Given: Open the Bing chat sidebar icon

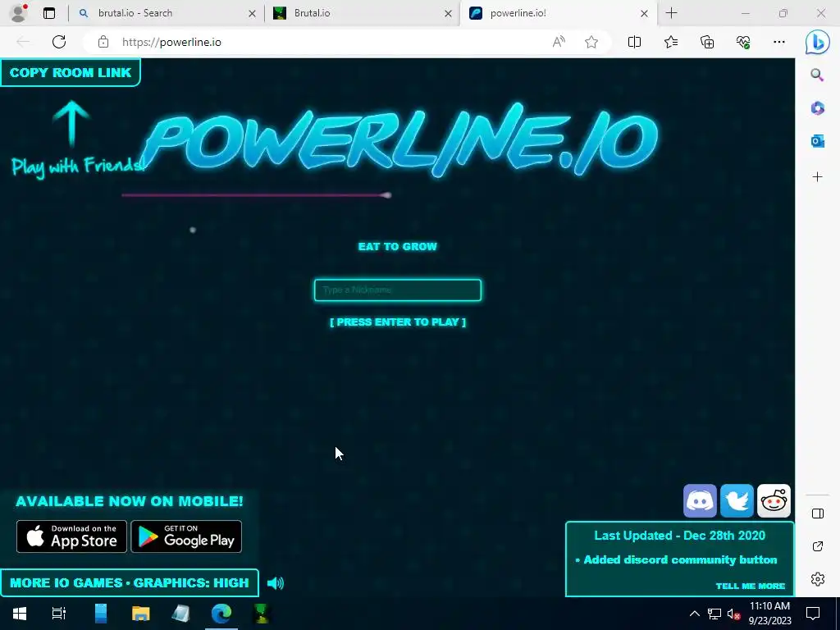Looking at the screenshot, I should coord(818,42).
